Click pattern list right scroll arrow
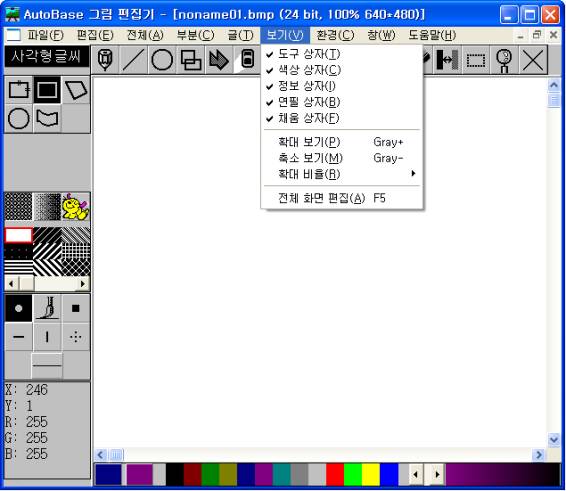This screenshot has width=566, height=491. [83, 284]
